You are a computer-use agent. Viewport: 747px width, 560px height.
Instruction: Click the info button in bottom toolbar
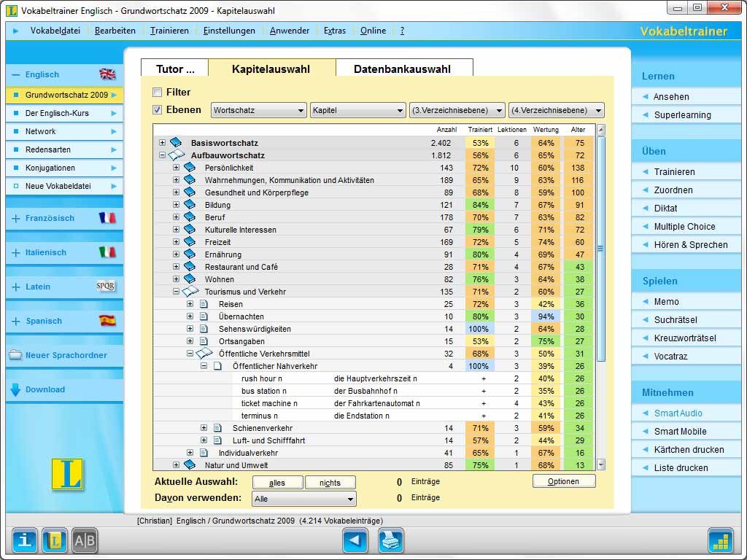[x=24, y=540]
